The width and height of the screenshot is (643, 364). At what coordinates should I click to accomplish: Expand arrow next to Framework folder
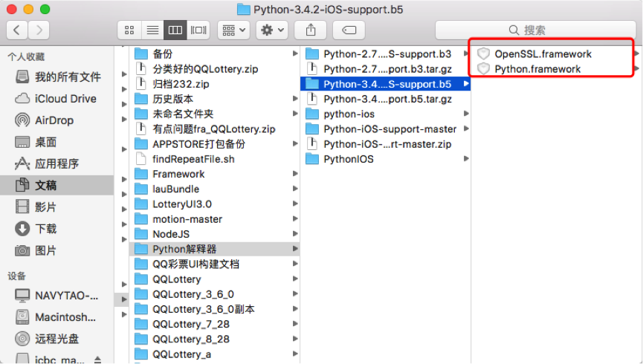tap(295, 174)
